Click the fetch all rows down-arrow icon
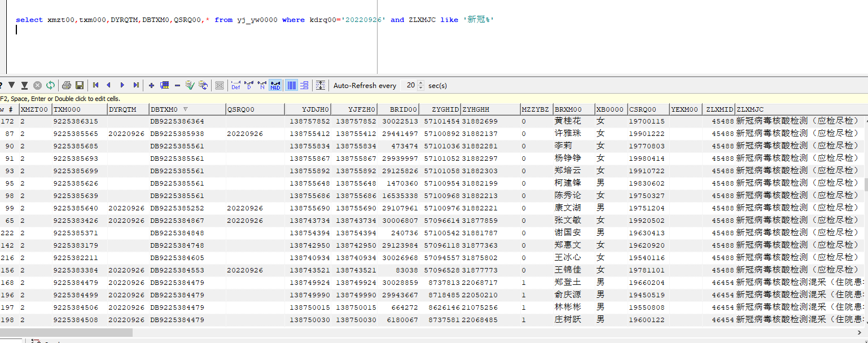 click(24, 85)
